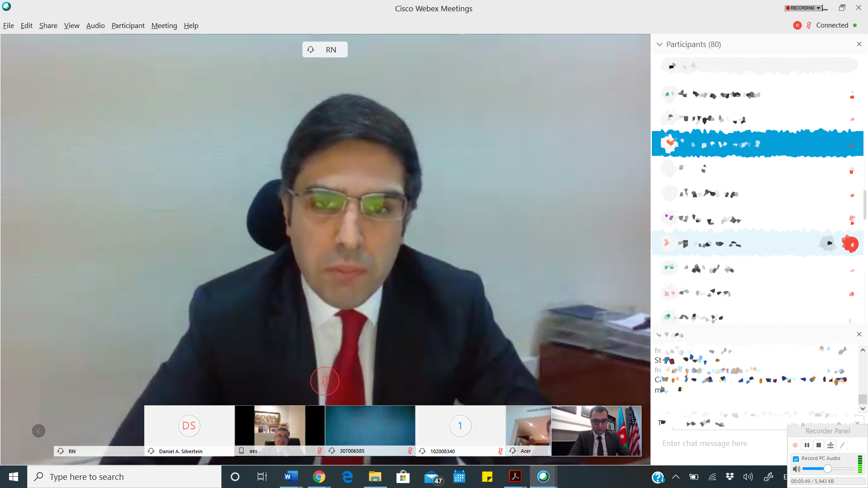
Task: Click headset icon next to Daniel A. Silvertein
Action: [151, 451]
